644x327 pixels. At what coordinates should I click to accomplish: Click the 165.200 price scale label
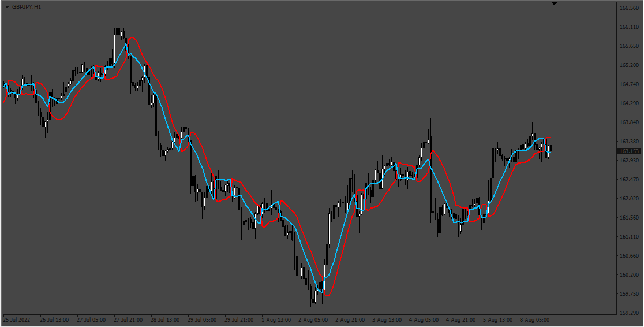click(x=629, y=65)
